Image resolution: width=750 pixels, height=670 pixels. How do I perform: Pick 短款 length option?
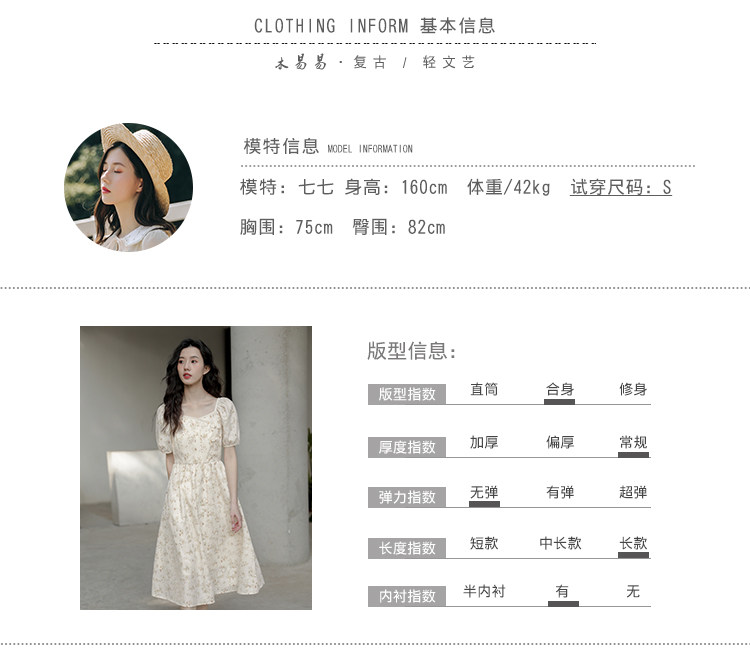click(484, 543)
